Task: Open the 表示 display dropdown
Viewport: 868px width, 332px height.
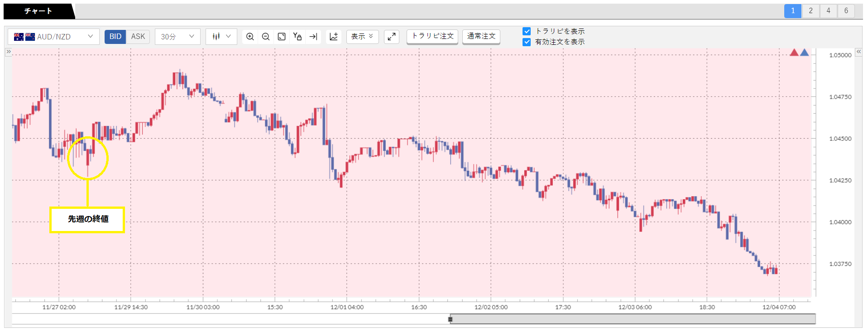Action: [x=363, y=37]
